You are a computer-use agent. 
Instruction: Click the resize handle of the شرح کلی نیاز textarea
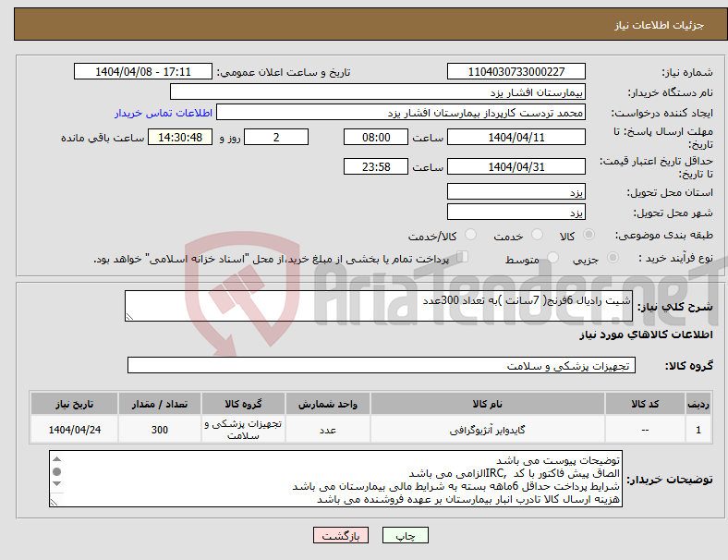(129, 317)
